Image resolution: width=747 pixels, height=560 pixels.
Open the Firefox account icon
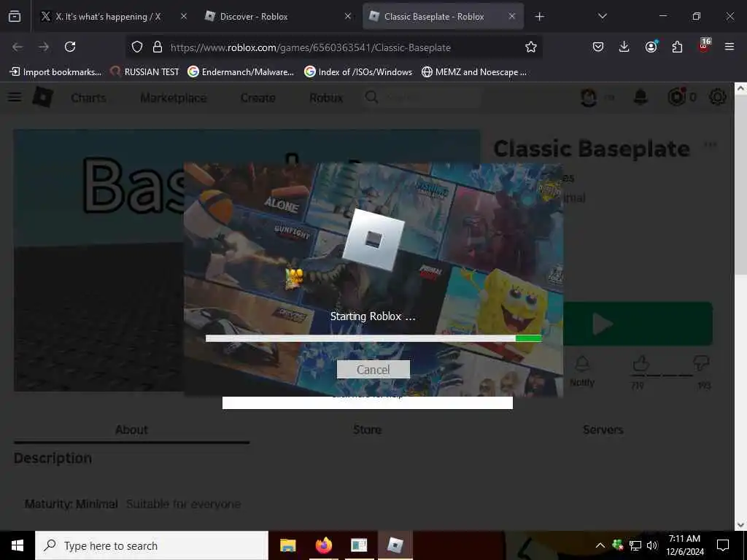tap(651, 47)
